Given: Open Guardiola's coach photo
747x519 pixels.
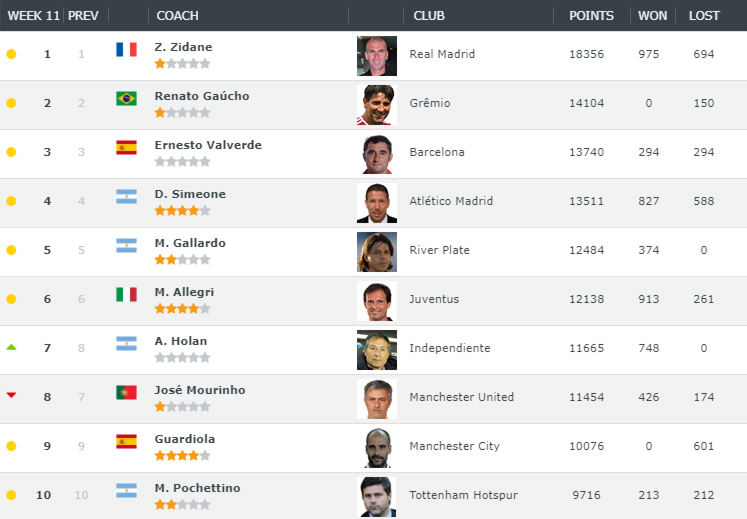Looking at the screenshot, I should pos(376,448).
